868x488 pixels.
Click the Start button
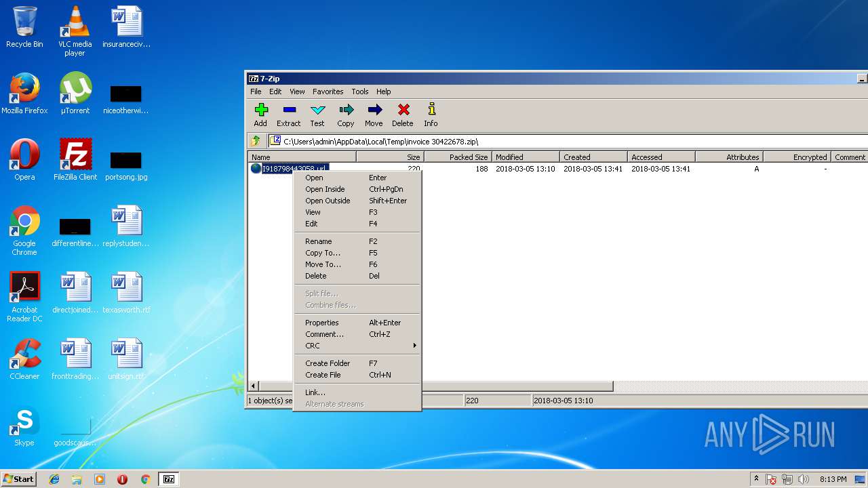pos(19,479)
